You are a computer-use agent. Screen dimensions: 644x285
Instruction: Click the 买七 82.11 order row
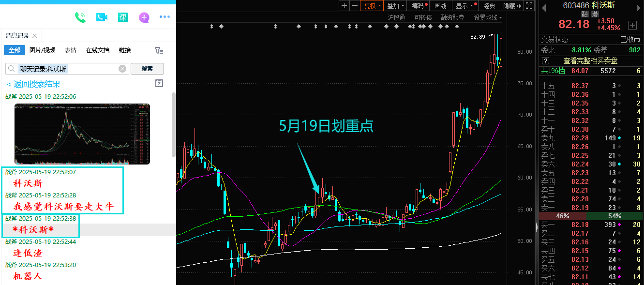click(591, 277)
